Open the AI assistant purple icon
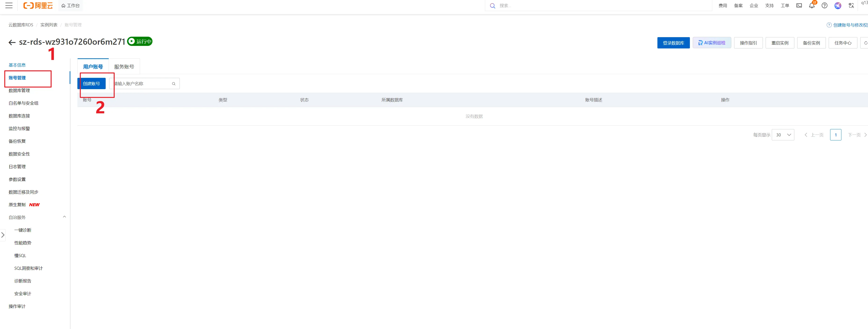The height and width of the screenshot is (329, 868). point(837,5)
